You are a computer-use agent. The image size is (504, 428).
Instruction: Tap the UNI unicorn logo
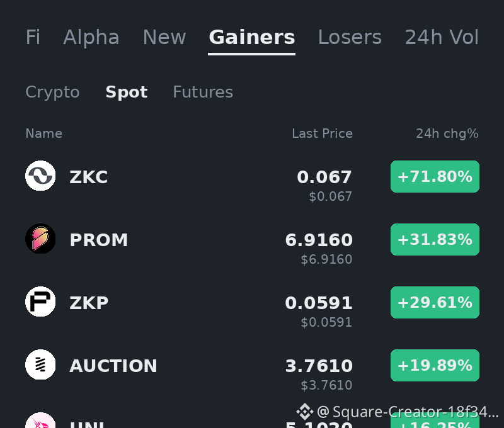[40, 420]
